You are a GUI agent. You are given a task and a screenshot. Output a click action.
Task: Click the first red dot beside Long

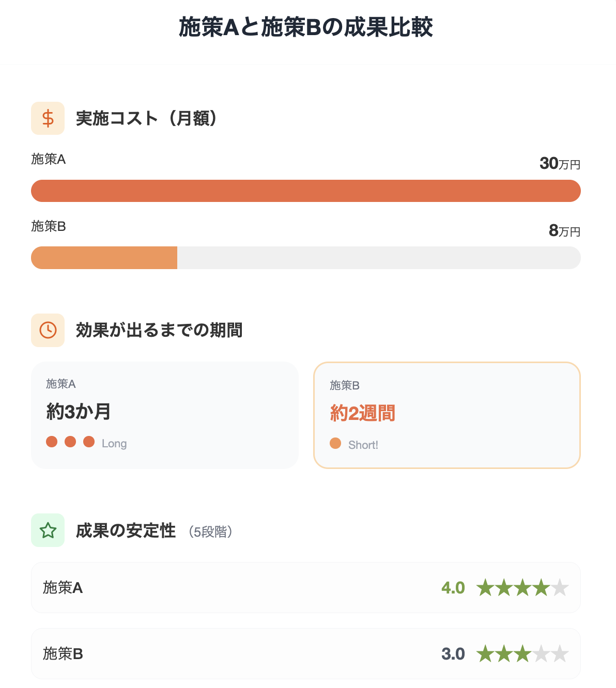point(52,442)
